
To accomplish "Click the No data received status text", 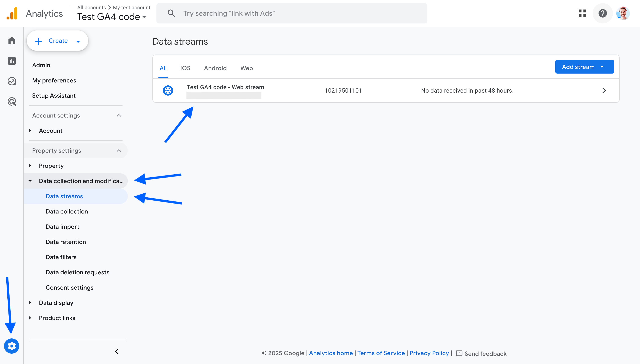I will pos(467,90).
